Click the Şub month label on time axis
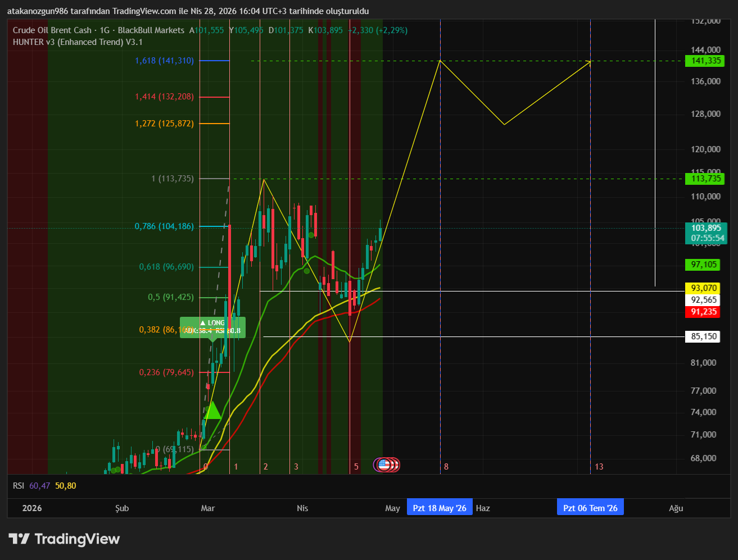 (122, 508)
